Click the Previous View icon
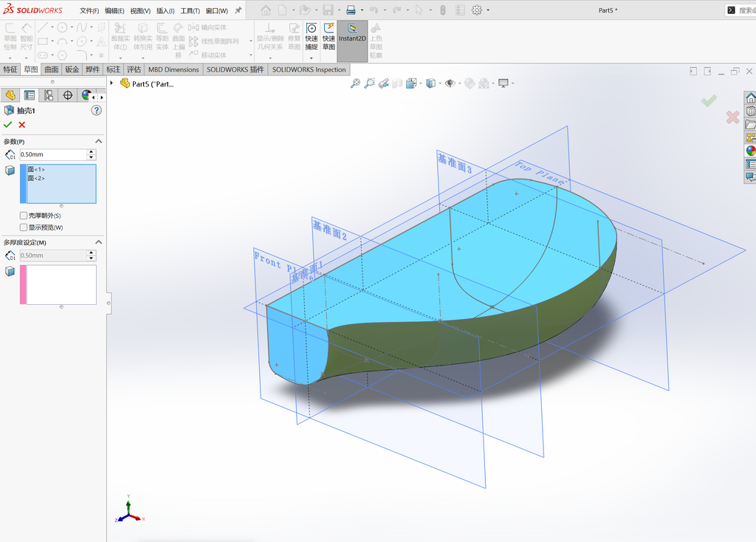756x542 pixels. tap(384, 83)
